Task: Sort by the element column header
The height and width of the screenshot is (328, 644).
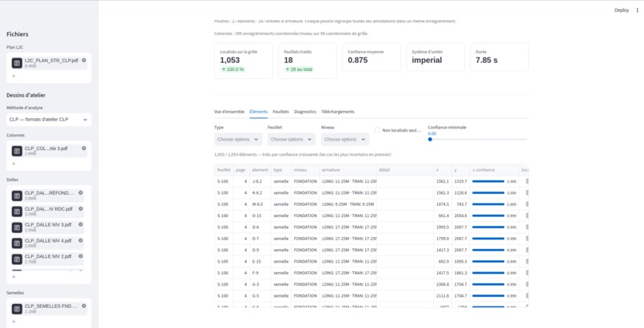Action: pyautogui.click(x=260, y=170)
